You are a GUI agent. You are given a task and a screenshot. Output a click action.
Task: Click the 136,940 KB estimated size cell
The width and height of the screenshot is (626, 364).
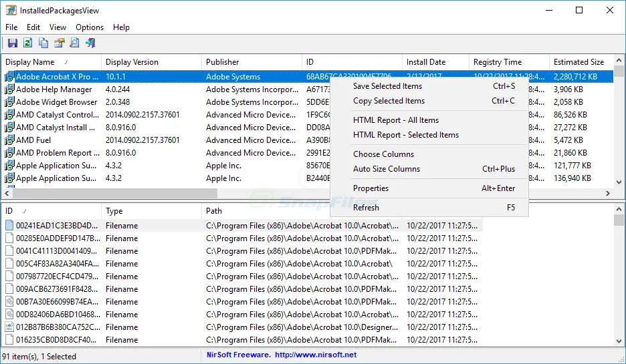[x=572, y=178]
